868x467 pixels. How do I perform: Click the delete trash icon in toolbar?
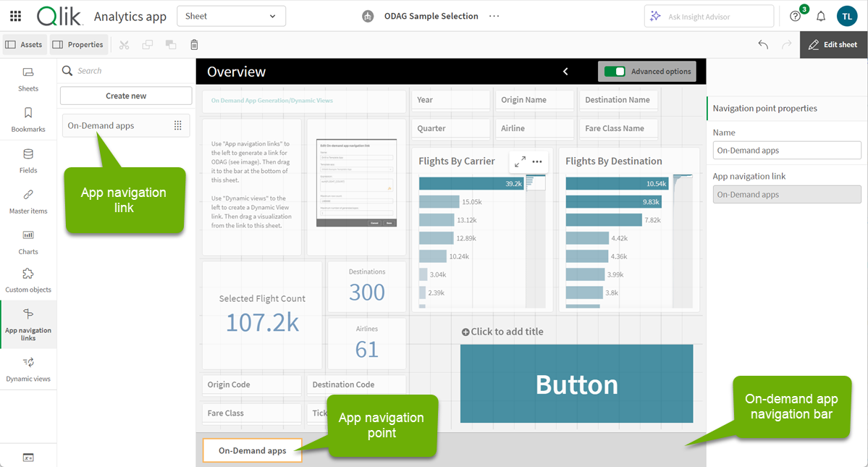[x=194, y=45]
